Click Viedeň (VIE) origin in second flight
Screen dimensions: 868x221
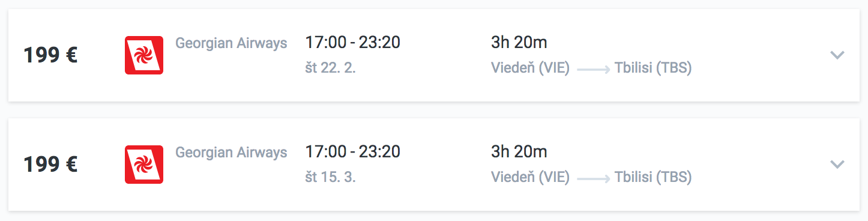531,178
